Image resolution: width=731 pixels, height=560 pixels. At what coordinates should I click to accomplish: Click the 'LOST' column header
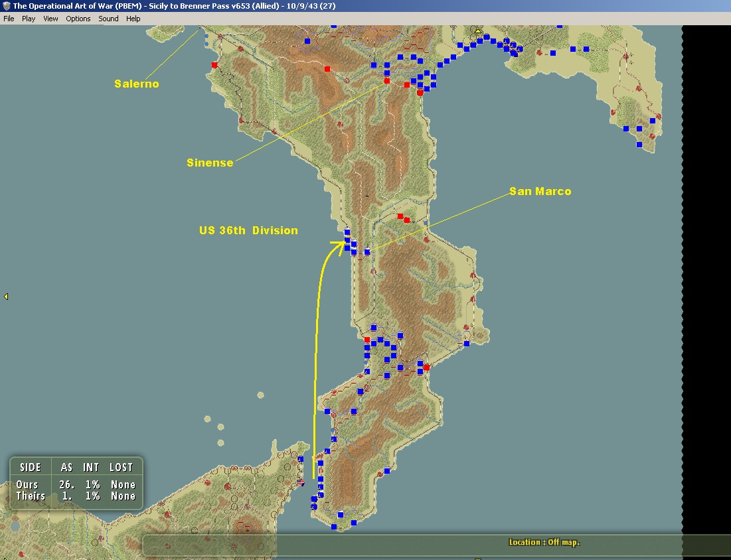(x=122, y=467)
